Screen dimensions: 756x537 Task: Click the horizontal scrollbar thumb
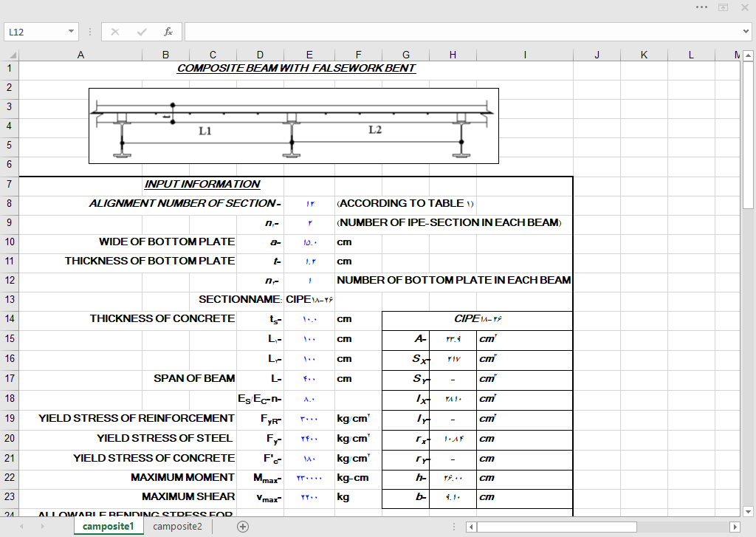[557, 527]
